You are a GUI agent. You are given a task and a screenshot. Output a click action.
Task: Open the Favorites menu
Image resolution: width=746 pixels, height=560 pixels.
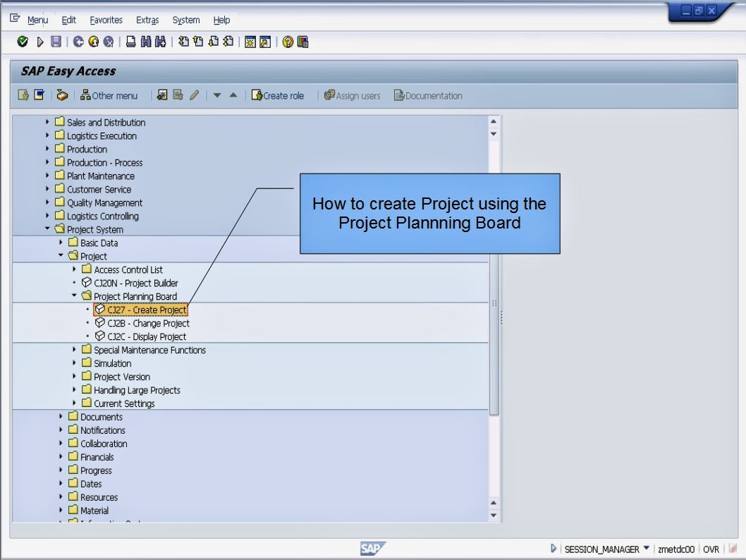pos(106,20)
